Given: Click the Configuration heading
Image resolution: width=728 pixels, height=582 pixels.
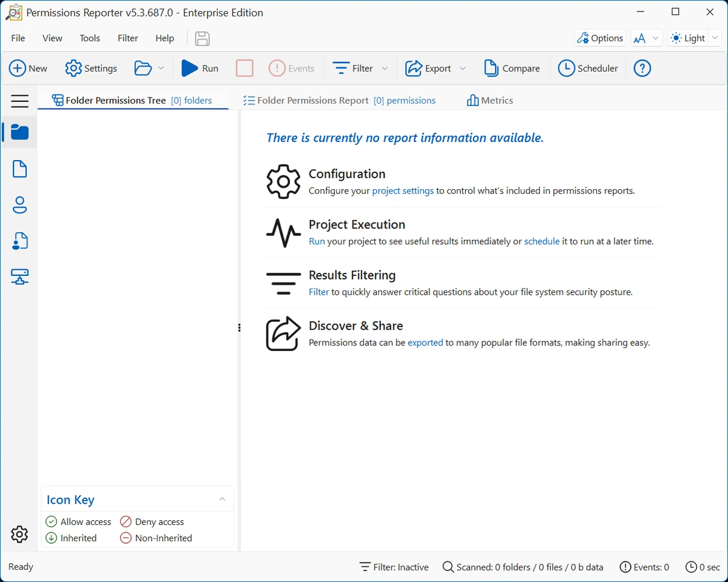Looking at the screenshot, I should point(347,174).
